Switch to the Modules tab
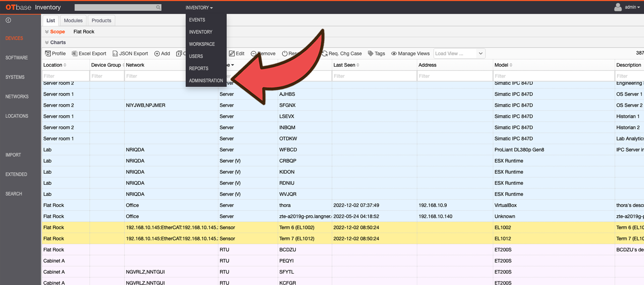Screen dimensions: 644x285 click(73, 20)
